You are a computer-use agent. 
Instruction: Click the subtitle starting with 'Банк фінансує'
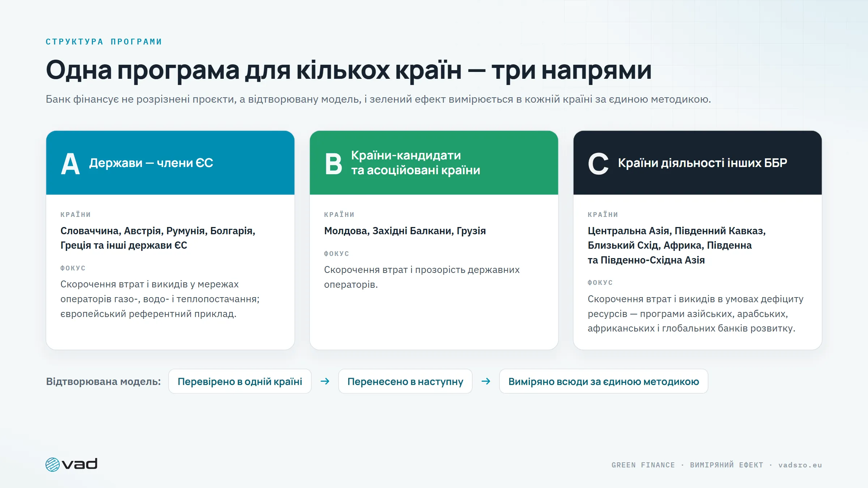click(x=378, y=99)
